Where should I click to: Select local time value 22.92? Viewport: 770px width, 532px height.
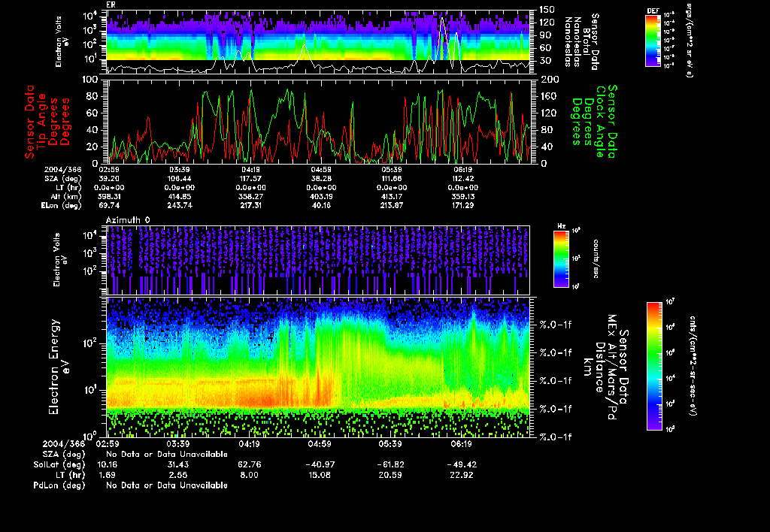pyautogui.click(x=462, y=475)
